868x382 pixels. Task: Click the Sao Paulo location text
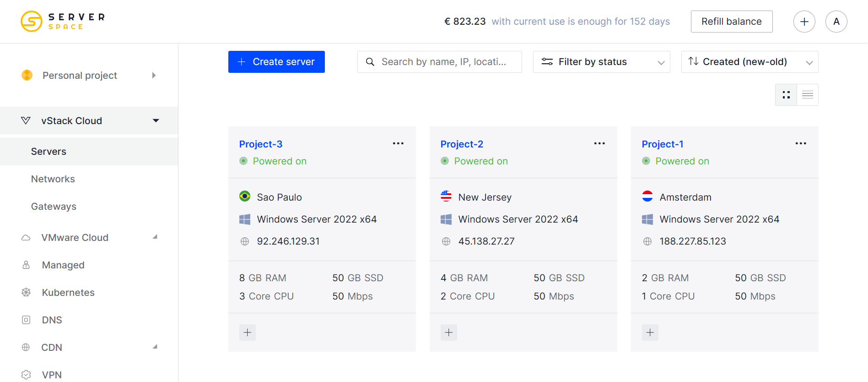pyautogui.click(x=280, y=197)
